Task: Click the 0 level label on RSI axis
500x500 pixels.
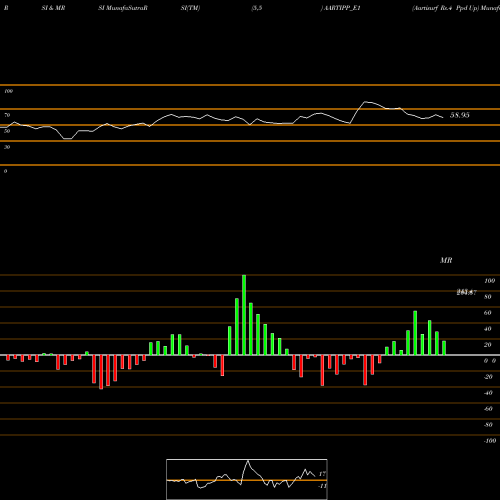Action: tap(6, 171)
